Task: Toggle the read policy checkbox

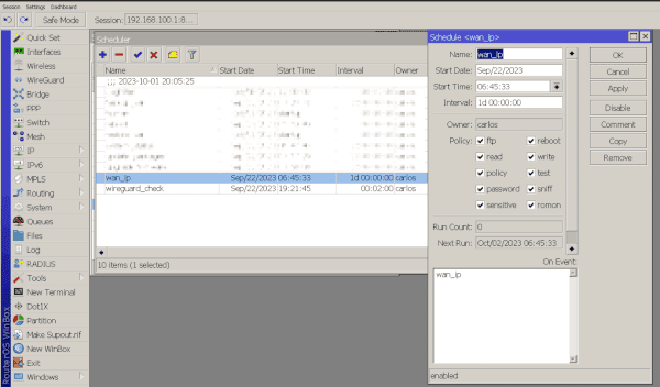Action: (x=480, y=157)
